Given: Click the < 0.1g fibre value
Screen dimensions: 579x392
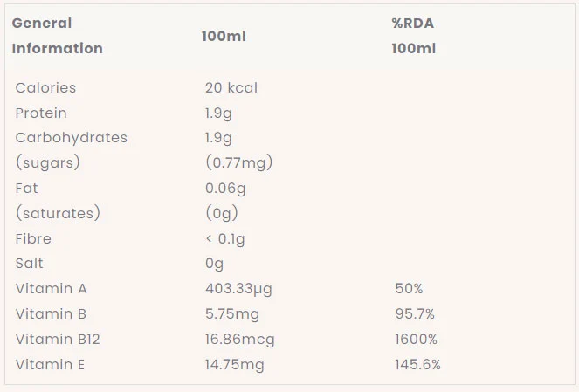Looking at the screenshot, I should click(225, 238).
